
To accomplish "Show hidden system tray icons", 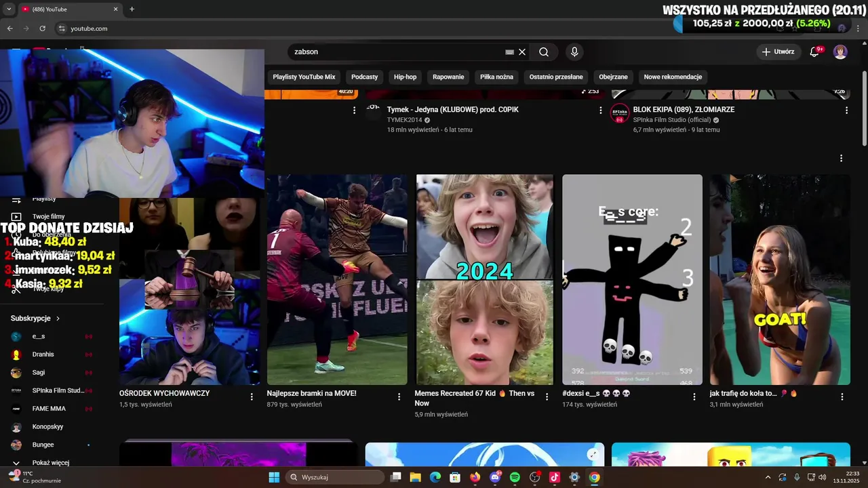I will pyautogui.click(x=768, y=477).
